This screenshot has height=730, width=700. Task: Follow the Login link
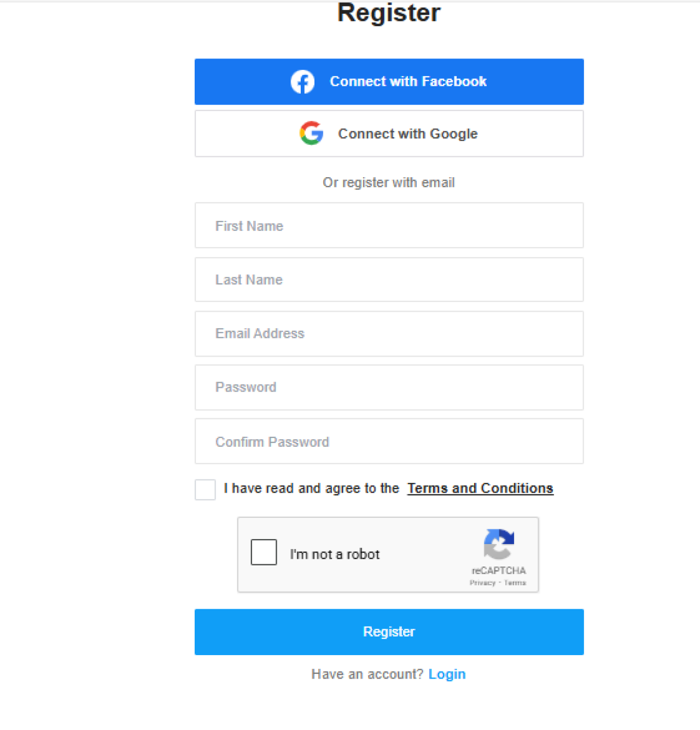[x=447, y=674]
